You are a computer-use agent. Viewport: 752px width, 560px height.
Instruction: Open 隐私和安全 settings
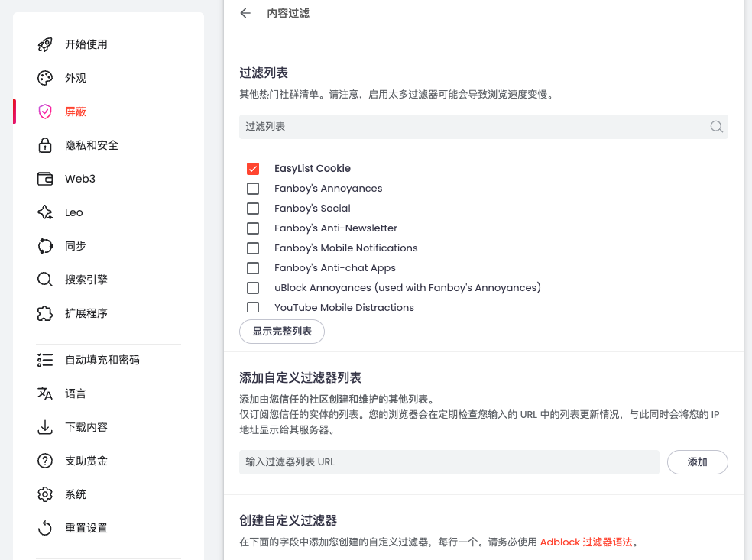tap(92, 145)
